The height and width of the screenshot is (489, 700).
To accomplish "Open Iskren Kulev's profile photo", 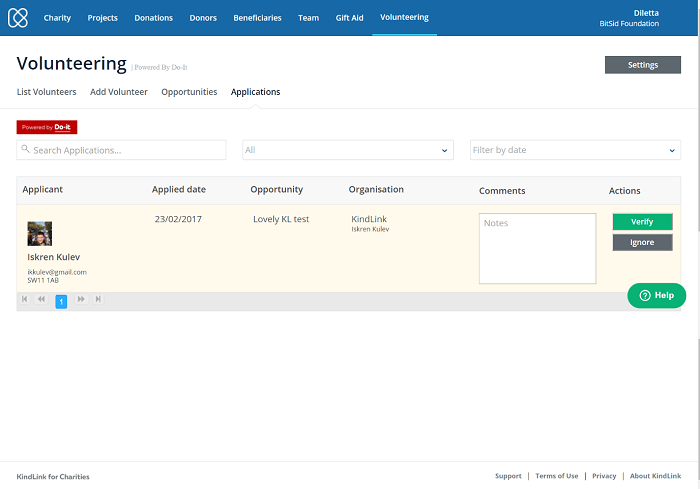I will pyautogui.click(x=40, y=234).
